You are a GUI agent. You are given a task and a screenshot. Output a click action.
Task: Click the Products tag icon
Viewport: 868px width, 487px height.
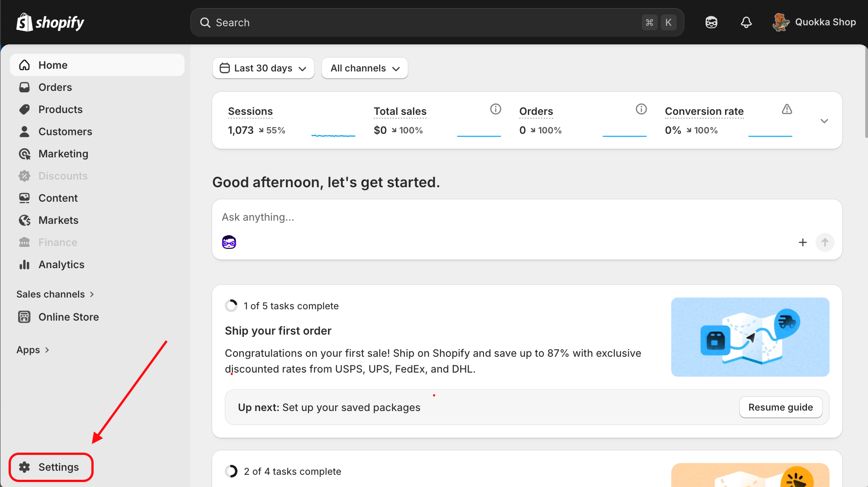coord(24,109)
